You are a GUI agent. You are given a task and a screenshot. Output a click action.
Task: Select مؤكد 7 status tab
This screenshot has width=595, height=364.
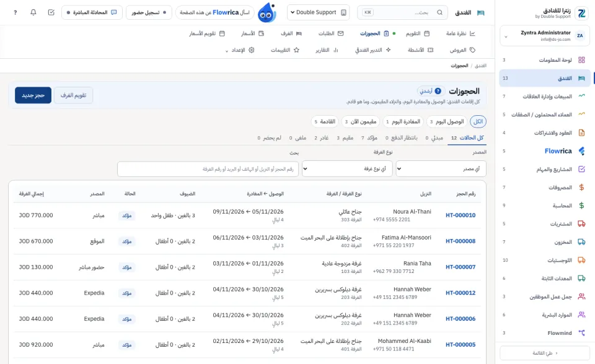369,138
